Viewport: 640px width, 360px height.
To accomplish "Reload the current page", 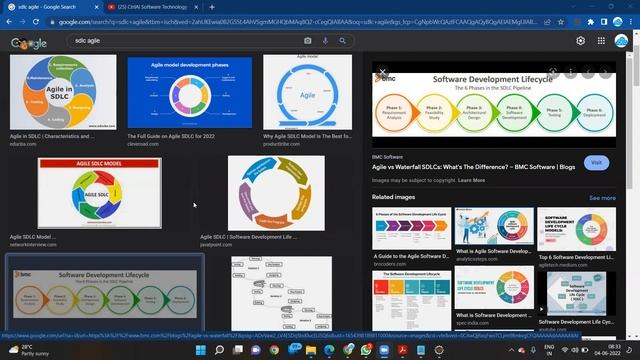I will 36,22.
